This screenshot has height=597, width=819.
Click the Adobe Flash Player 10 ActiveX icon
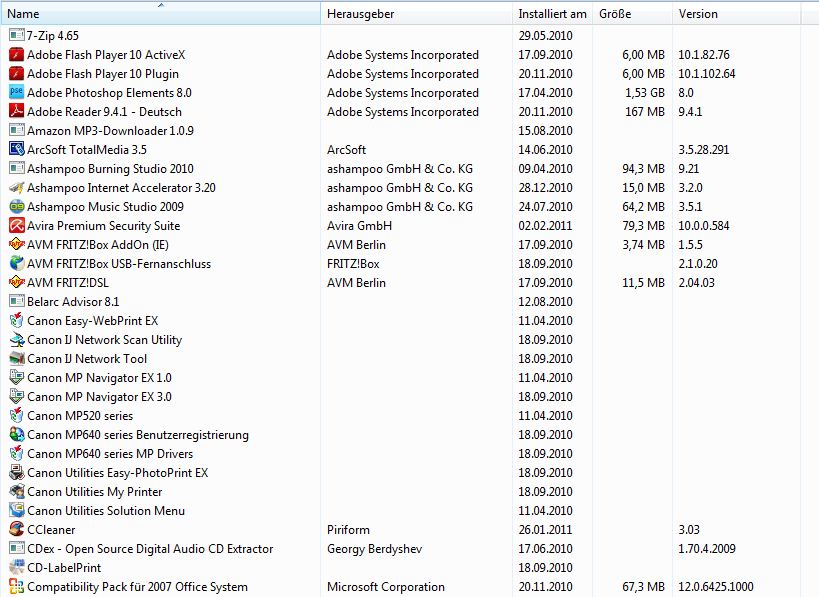click(x=17, y=54)
